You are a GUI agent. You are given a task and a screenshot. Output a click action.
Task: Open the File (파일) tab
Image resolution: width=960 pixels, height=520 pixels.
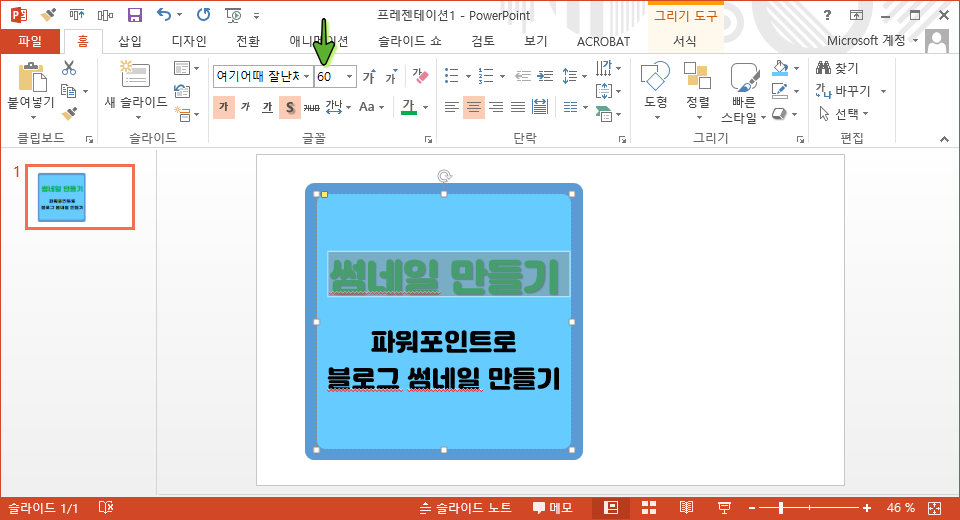pos(30,41)
